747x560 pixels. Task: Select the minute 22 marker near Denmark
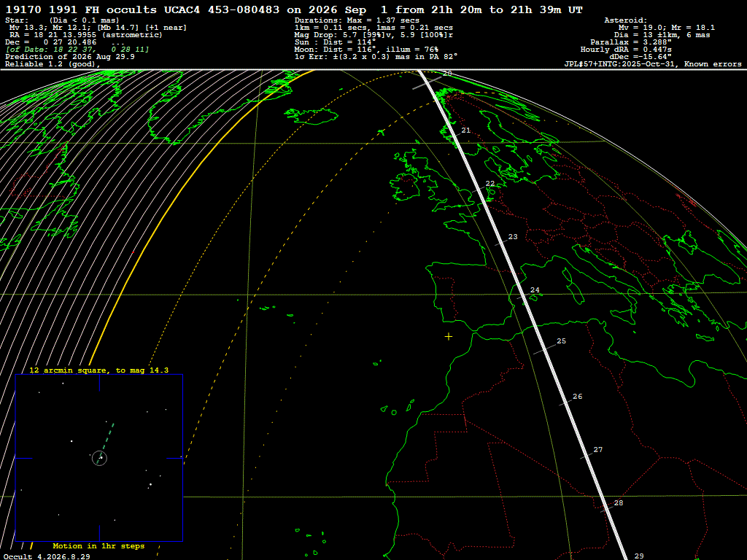pos(490,184)
